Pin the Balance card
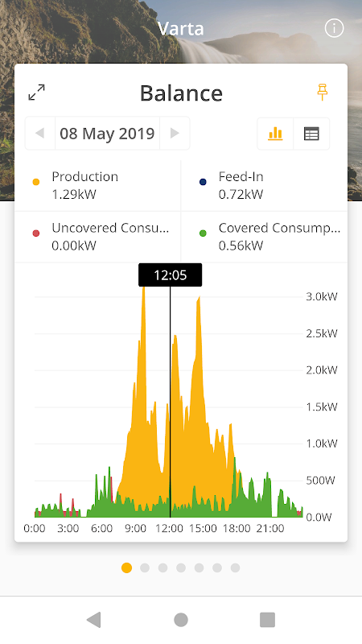The image size is (362, 644). (x=323, y=92)
